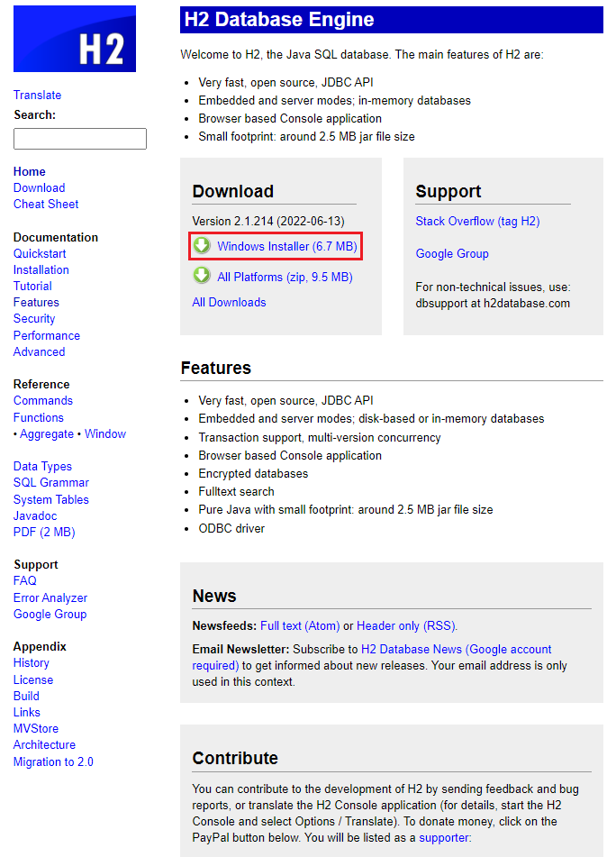
Task: Click green download icon beside Windows Installer
Action: coord(203,246)
